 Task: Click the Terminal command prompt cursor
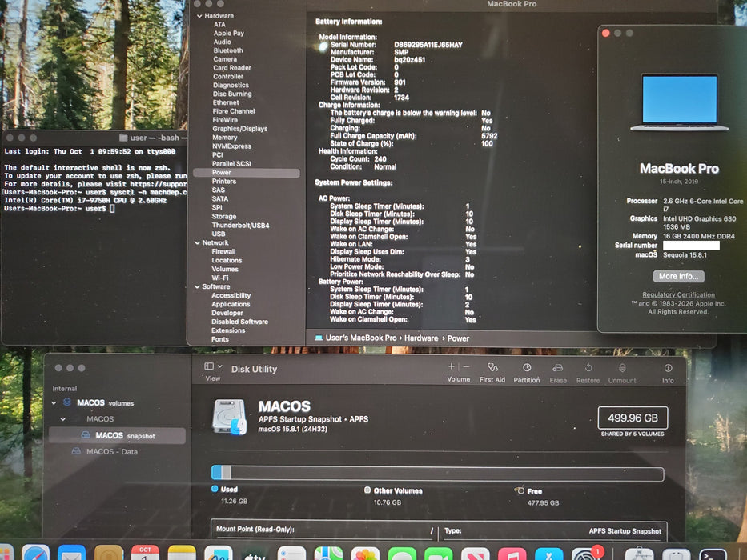[x=112, y=209]
